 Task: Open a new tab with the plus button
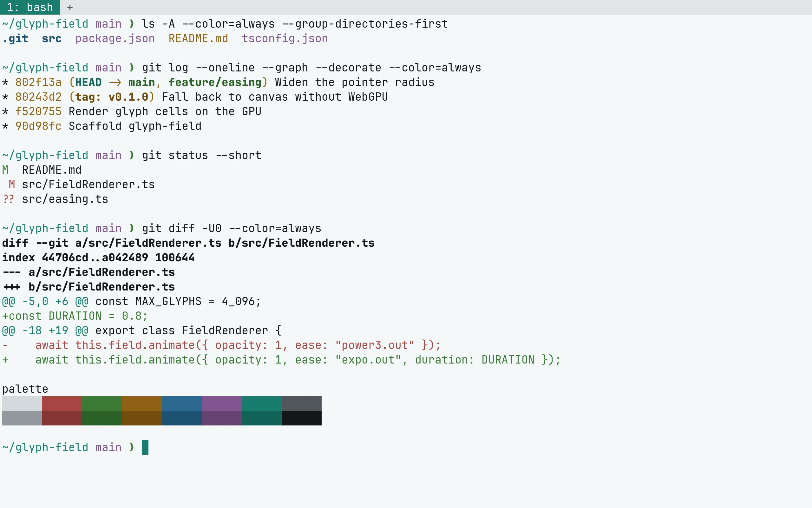click(x=70, y=7)
